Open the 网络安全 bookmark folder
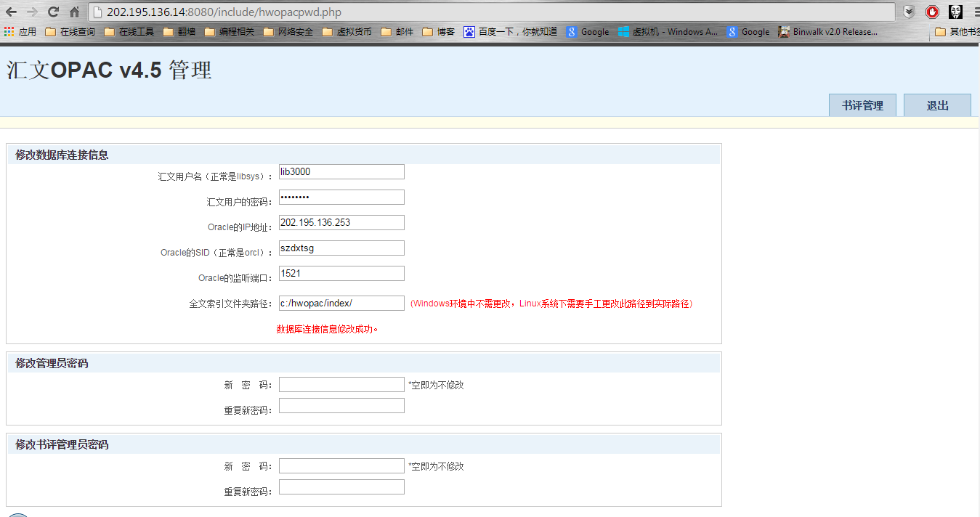 click(288, 32)
